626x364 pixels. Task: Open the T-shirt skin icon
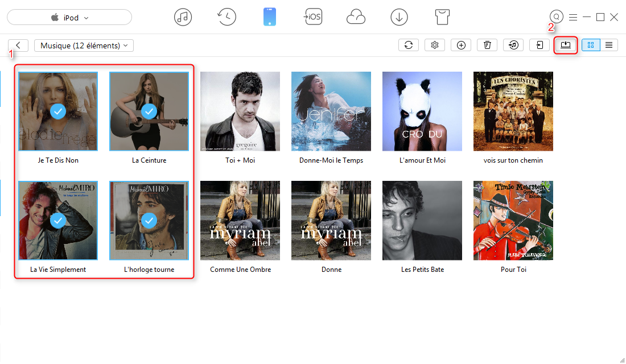[442, 17]
